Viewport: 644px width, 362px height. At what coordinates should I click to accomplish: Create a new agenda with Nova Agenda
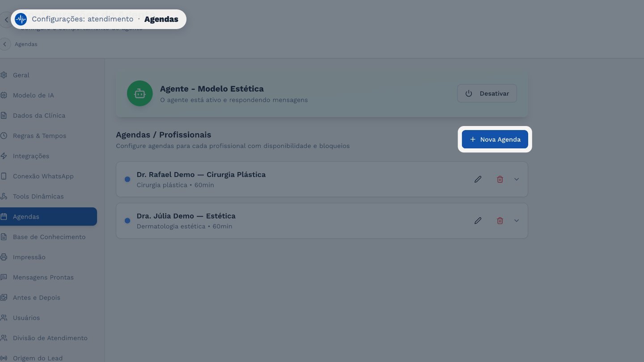tap(495, 139)
